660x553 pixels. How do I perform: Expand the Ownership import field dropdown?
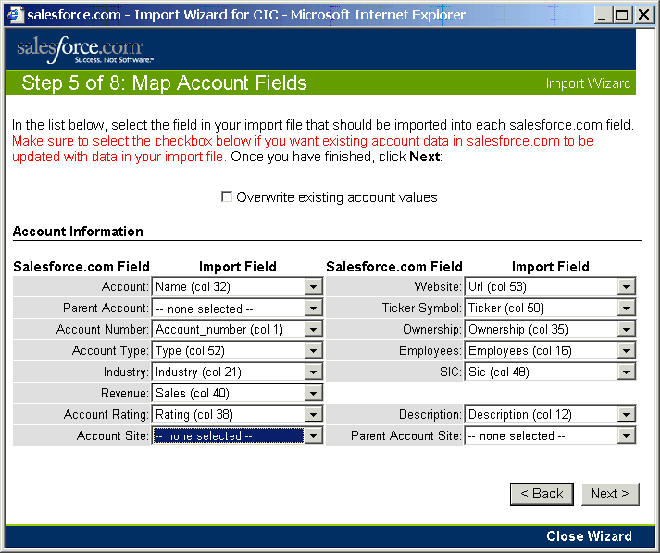click(550, 330)
